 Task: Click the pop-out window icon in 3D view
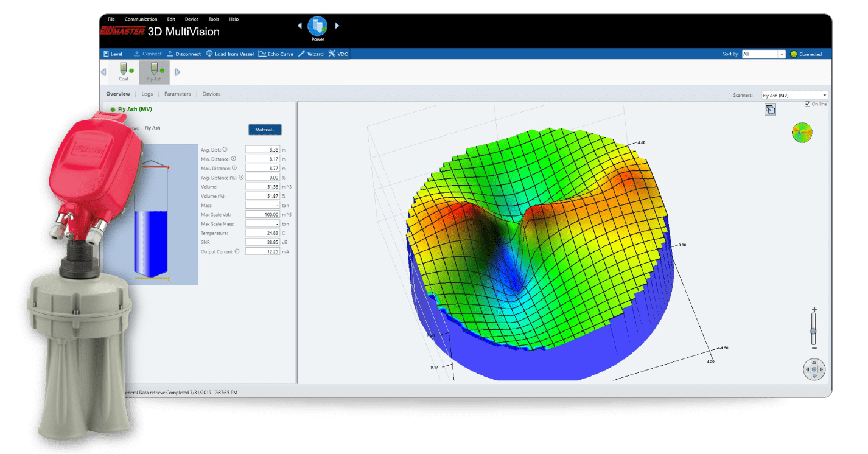pos(770,110)
